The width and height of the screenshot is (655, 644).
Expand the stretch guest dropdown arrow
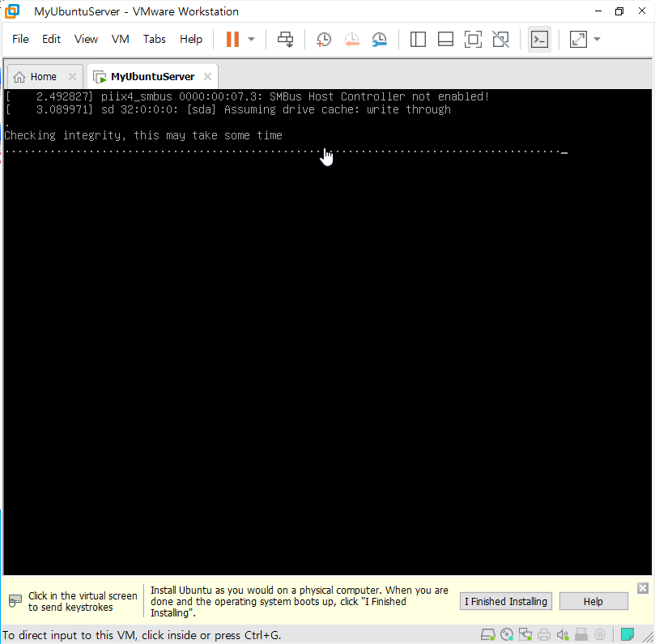[x=597, y=39]
